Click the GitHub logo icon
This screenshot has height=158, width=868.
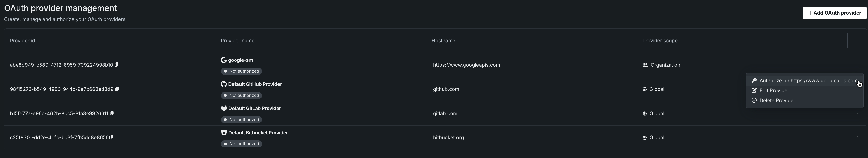click(223, 84)
